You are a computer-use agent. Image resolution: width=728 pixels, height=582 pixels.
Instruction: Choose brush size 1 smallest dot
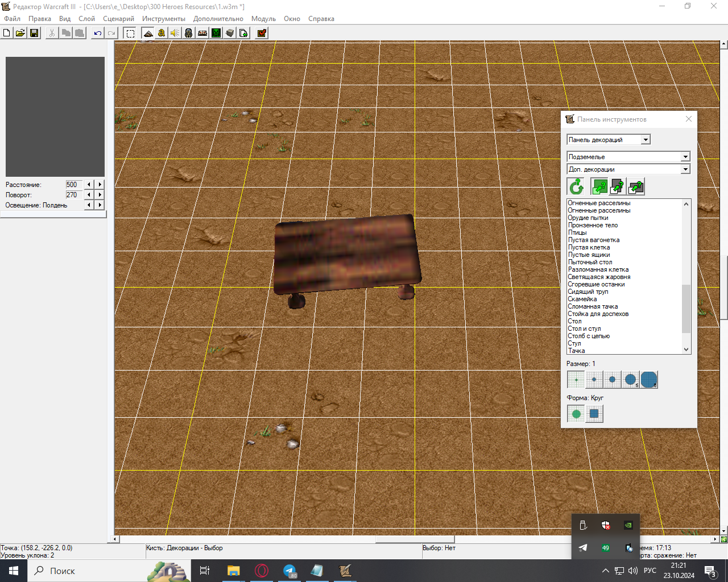point(576,380)
